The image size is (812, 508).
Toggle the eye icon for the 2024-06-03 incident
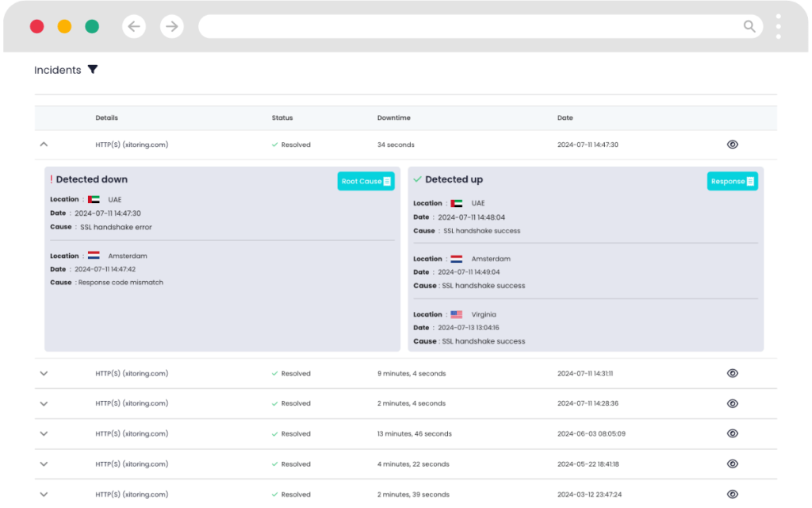[732, 433]
